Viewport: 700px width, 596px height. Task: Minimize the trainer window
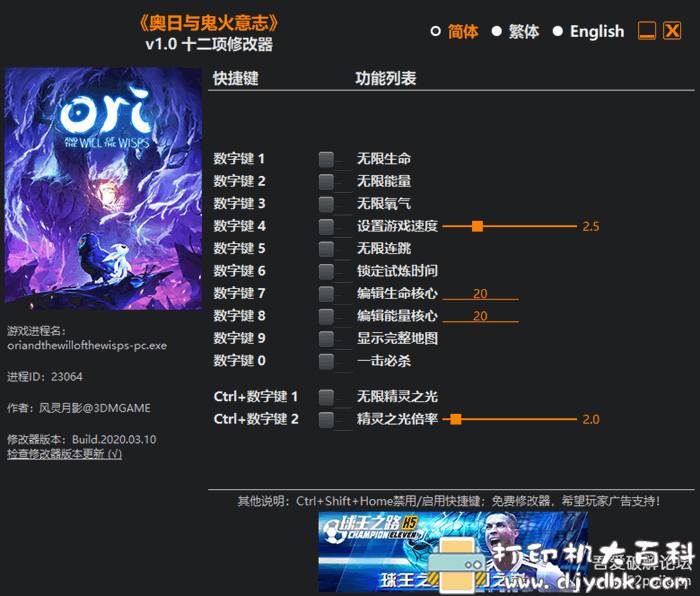click(x=647, y=31)
